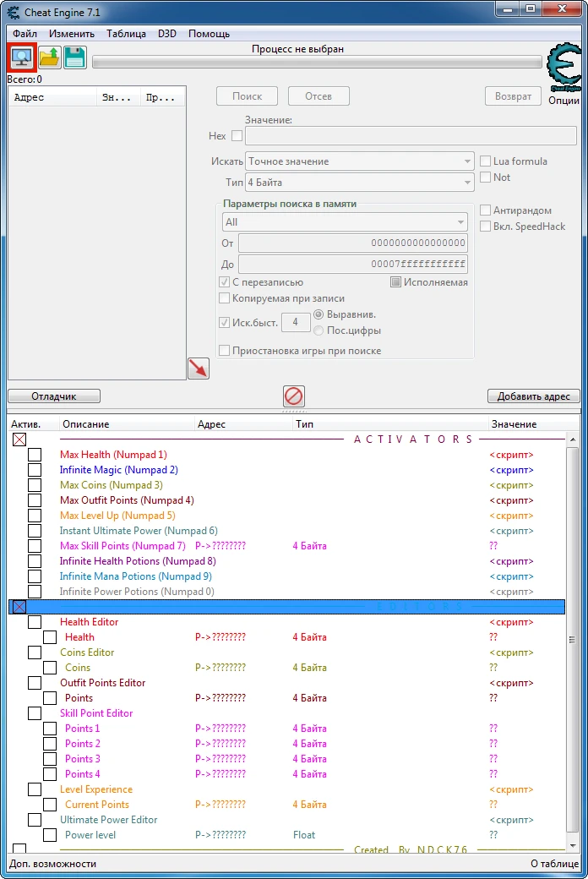Image resolution: width=588 pixels, height=879 pixels.
Task: Toggle Исполняемая checkbox
Action: [x=395, y=282]
